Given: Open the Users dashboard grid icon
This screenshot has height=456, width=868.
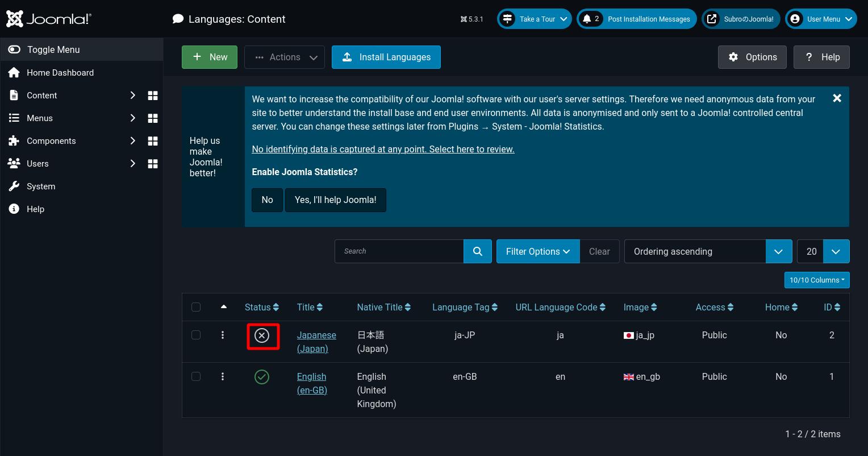Looking at the screenshot, I should pos(153,163).
